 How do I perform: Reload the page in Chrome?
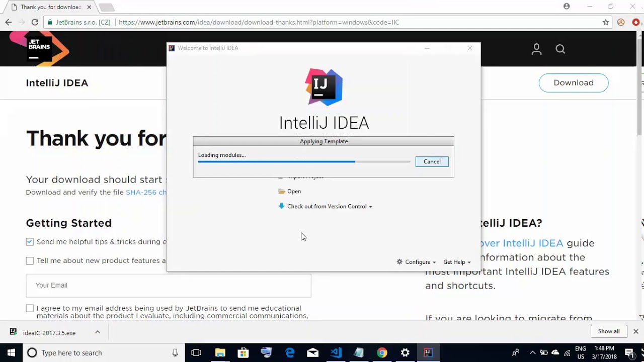tap(35, 22)
